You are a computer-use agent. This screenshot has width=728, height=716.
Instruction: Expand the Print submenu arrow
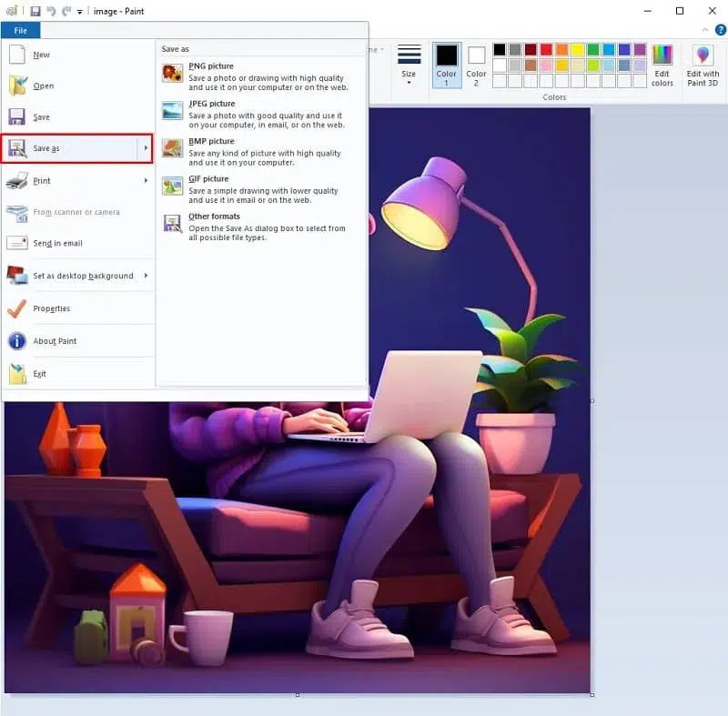146,180
